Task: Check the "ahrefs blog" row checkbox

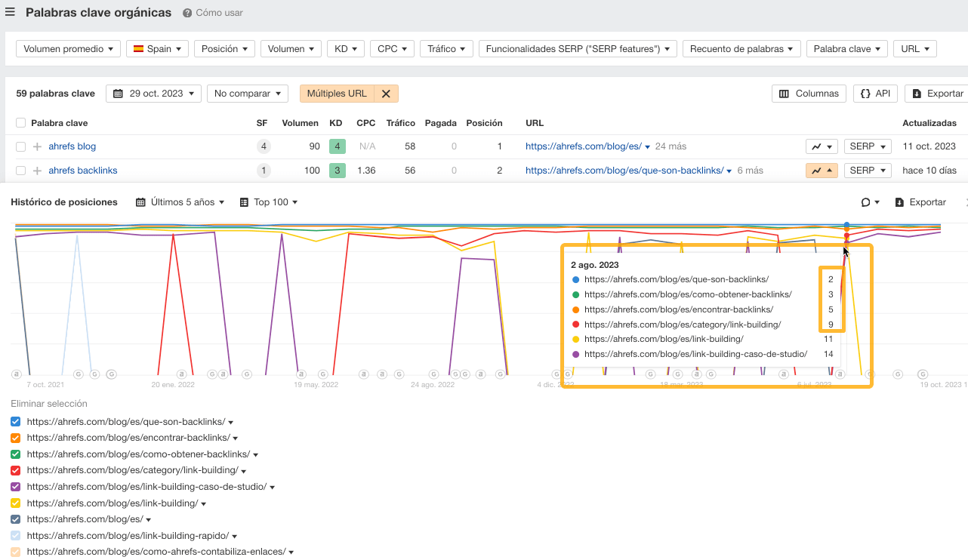Action: (x=20, y=146)
